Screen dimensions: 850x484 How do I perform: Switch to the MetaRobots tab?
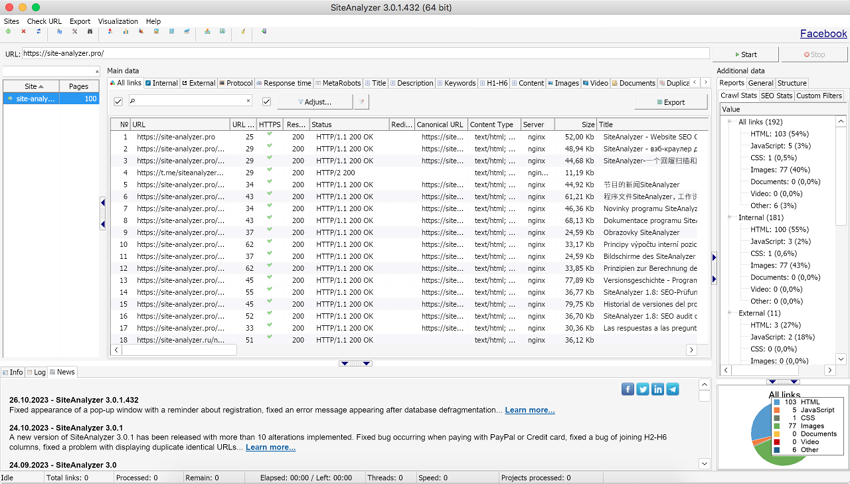click(338, 83)
